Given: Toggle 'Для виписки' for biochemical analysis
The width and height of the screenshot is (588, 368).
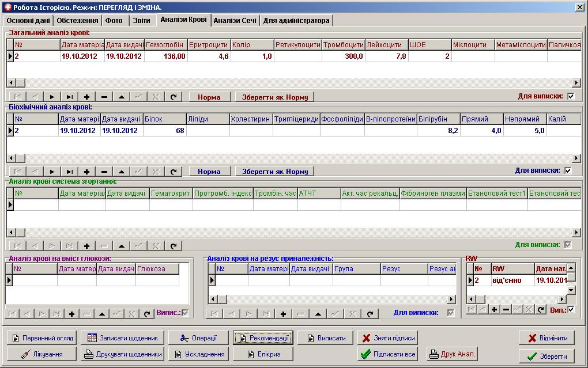Looking at the screenshot, I should click(x=568, y=170).
